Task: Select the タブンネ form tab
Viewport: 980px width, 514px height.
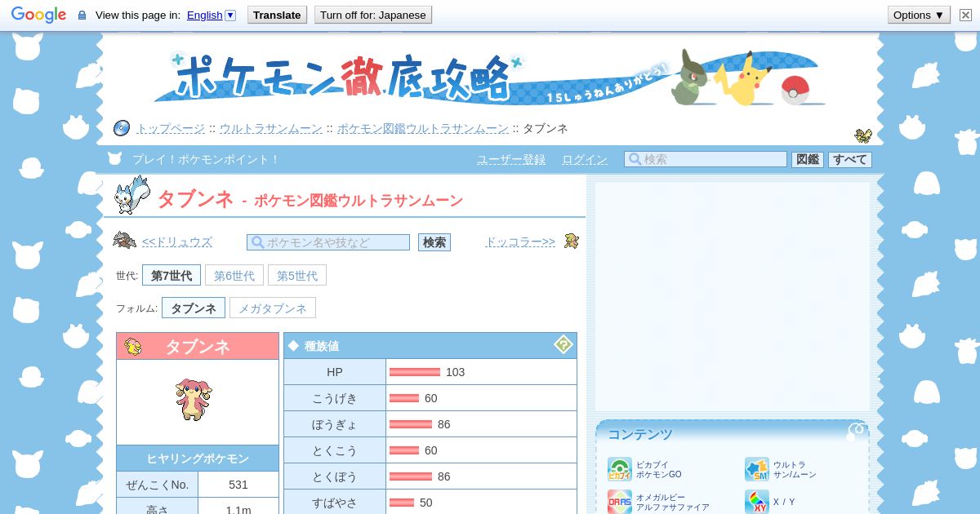Action: (x=194, y=308)
